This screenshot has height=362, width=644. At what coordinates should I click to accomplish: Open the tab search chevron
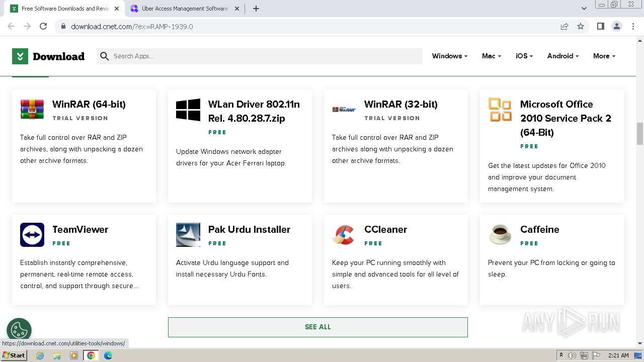click(x=584, y=9)
